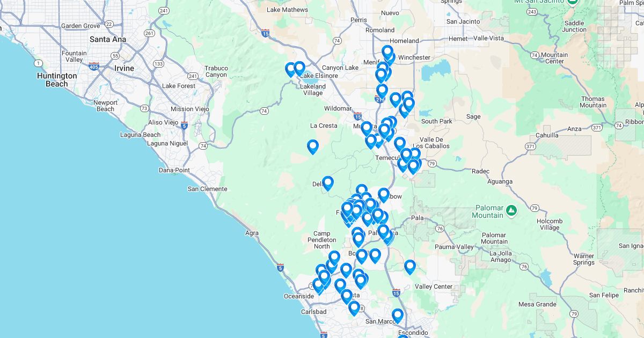Viewport: 644px width, 338px height.
Task: Click the map pin south of La Cresta
Action: [x=312, y=146]
